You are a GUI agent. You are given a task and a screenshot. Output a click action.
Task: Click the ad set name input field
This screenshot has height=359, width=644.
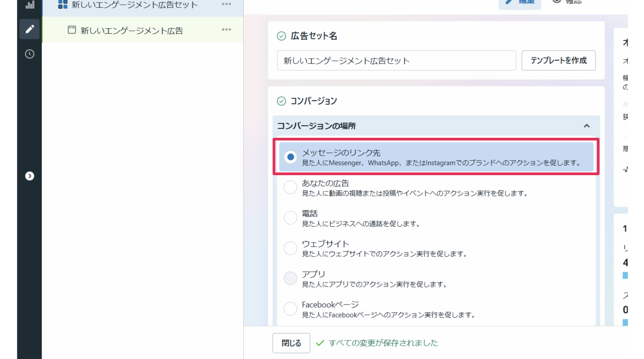pos(396,60)
